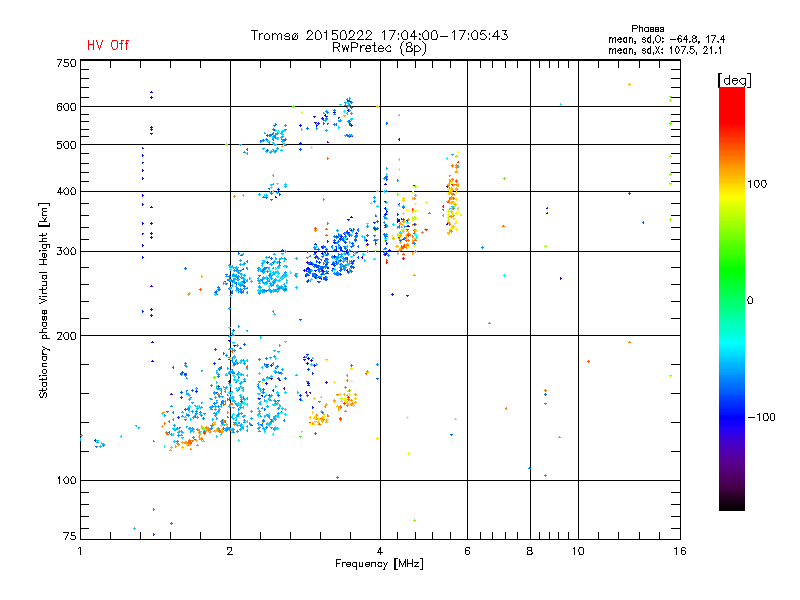
Task: Click the phase colorbar
Action: (x=732, y=299)
